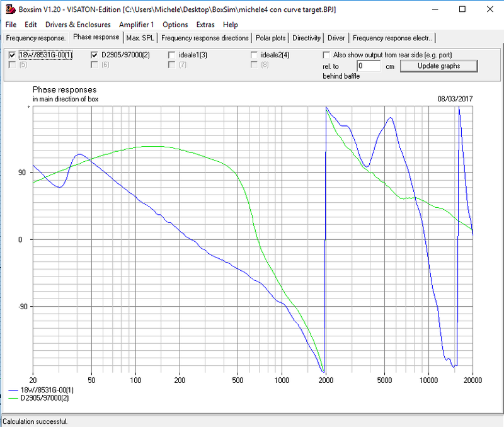
Task: Toggle the disabled (5) driver checkbox
Action: coord(12,65)
